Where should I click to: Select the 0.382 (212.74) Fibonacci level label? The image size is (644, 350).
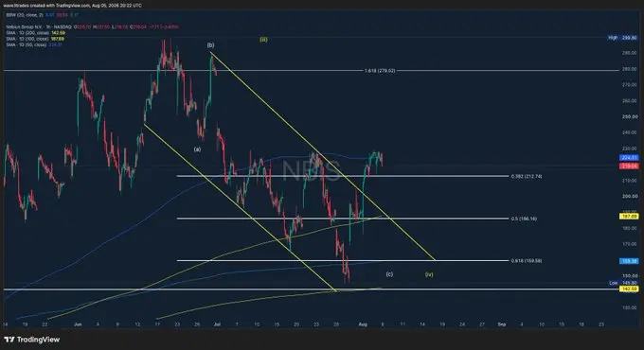click(x=527, y=176)
